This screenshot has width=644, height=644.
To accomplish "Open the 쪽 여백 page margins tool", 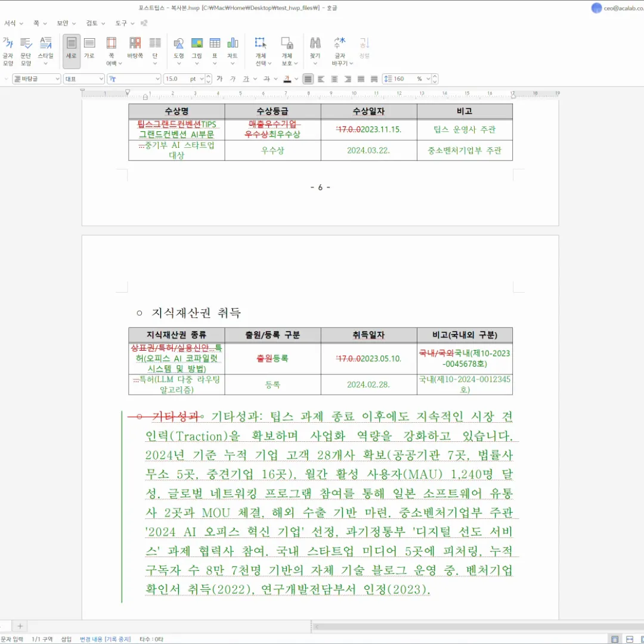I will pyautogui.click(x=111, y=50).
